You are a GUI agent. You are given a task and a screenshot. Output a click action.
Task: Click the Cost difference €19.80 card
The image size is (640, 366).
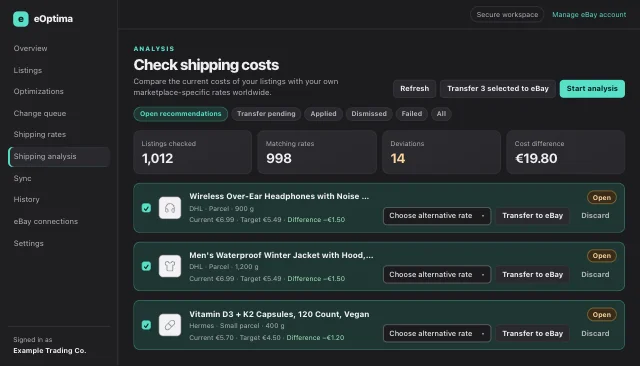point(565,152)
